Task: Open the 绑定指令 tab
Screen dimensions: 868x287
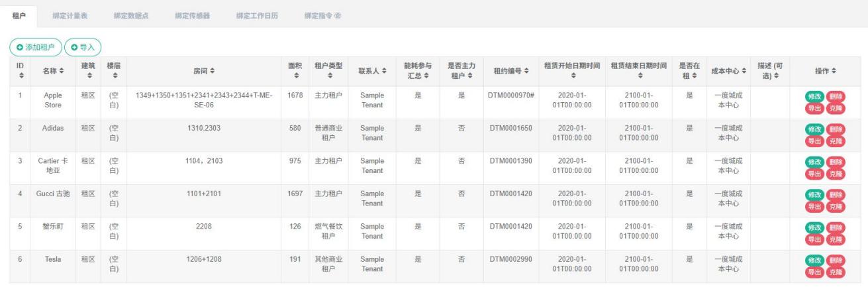Action: (x=322, y=15)
